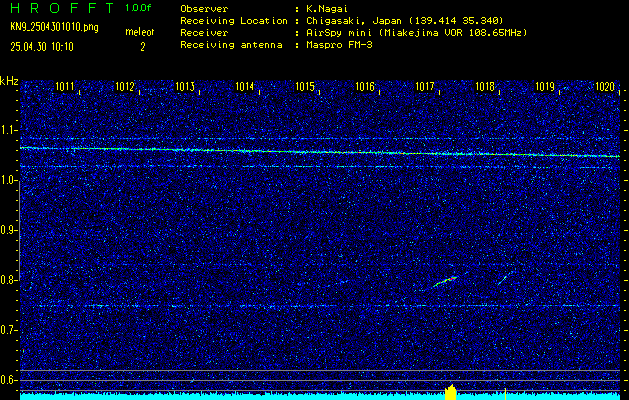Click the 1.0 kHz frequency label
The height and width of the screenshot is (400, 629).
tap(8, 180)
